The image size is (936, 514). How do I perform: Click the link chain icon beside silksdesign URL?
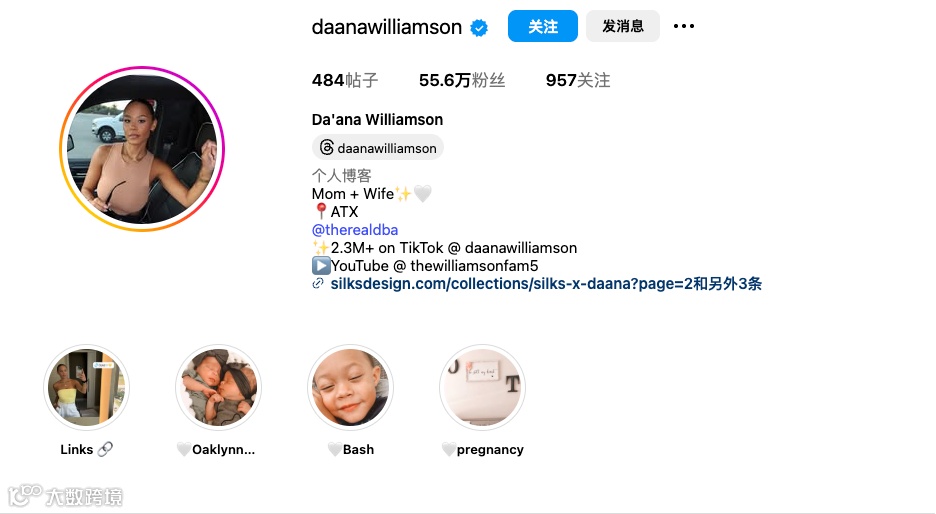click(x=318, y=284)
